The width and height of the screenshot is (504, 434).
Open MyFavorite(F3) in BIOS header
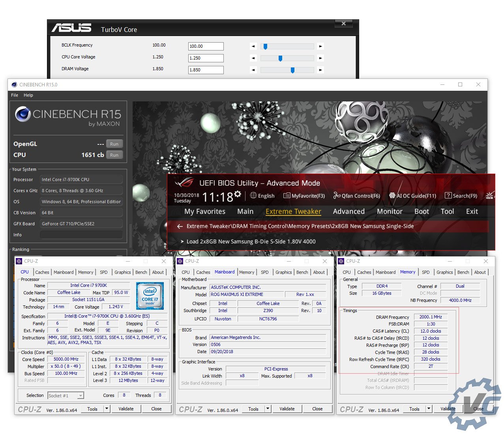point(287,196)
